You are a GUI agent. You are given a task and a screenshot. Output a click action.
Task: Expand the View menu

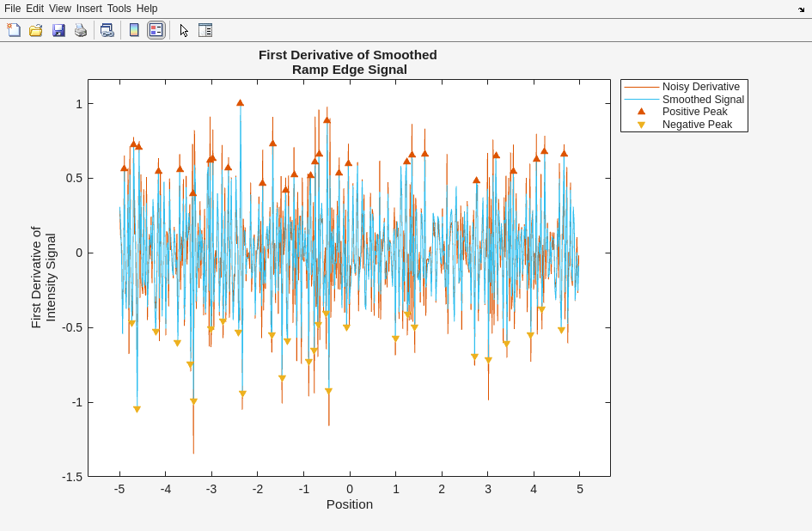(60, 9)
